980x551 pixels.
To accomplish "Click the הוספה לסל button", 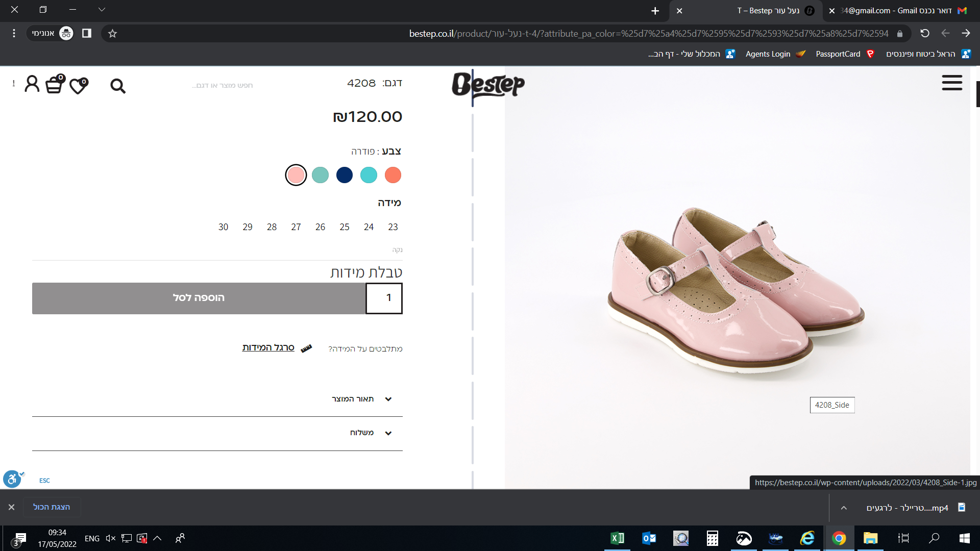I will click(x=199, y=298).
